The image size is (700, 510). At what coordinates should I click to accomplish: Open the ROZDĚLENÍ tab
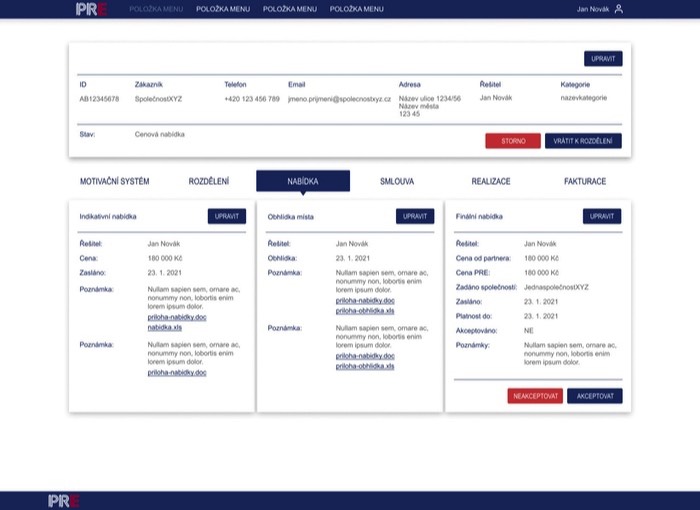[209, 181]
